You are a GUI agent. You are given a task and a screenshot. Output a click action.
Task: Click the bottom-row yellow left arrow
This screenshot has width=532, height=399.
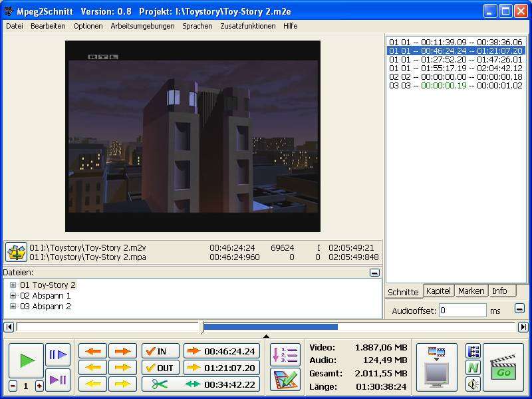pos(92,384)
